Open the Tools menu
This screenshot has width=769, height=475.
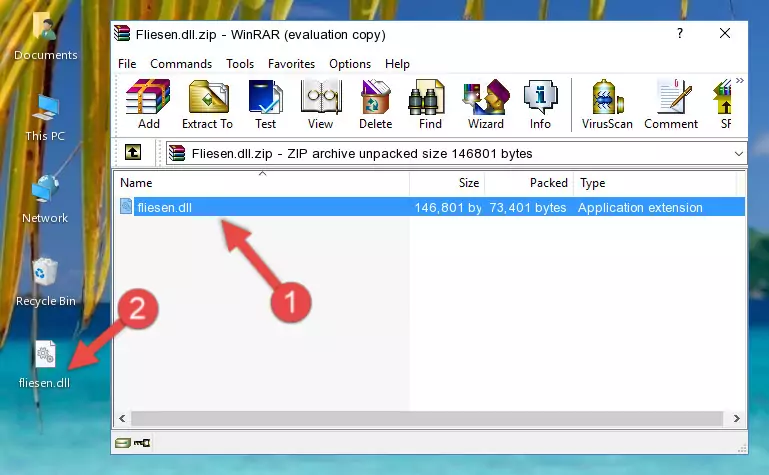point(240,64)
